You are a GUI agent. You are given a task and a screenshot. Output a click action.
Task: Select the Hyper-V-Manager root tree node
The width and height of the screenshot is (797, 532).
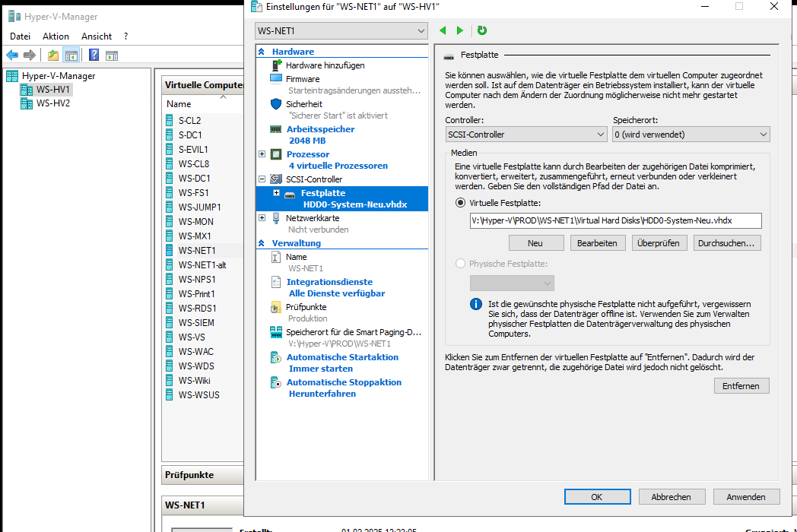[59, 76]
